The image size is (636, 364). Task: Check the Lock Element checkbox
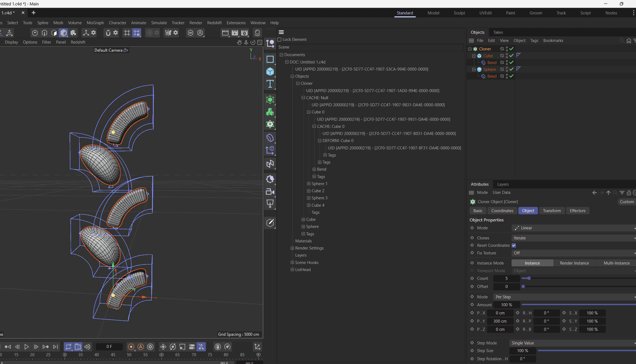279,39
